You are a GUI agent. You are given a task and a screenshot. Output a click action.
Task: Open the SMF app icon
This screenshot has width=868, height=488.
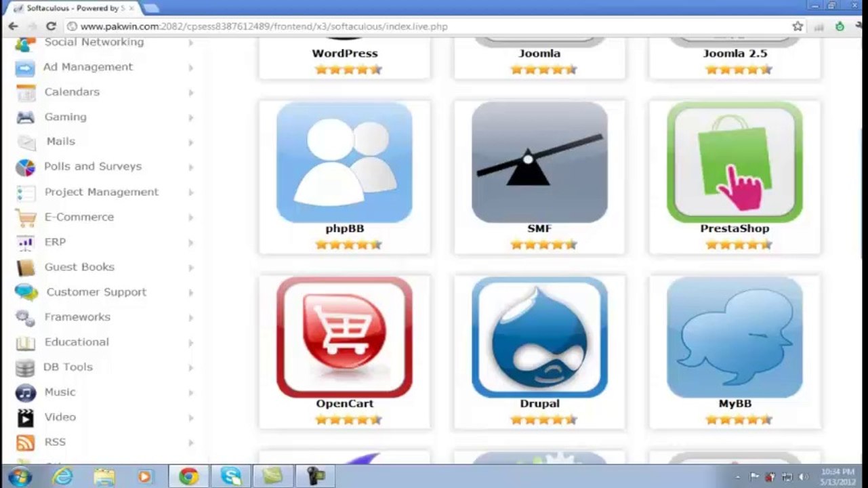[x=539, y=162]
